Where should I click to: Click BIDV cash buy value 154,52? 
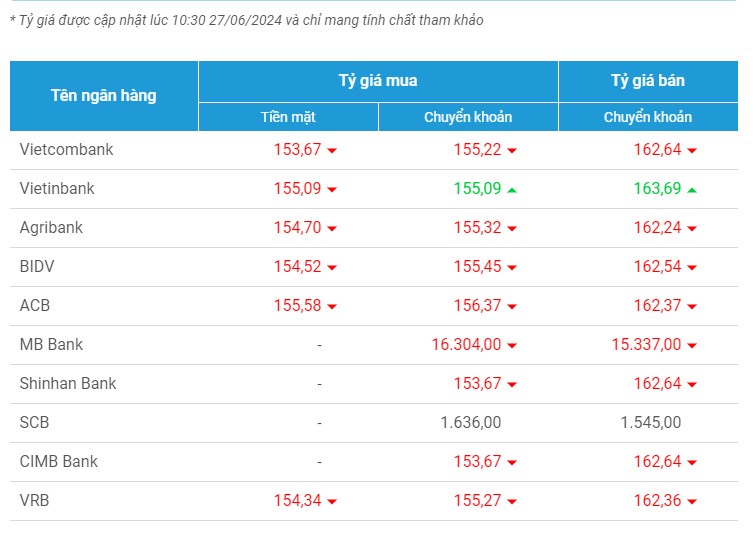coord(298,267)
